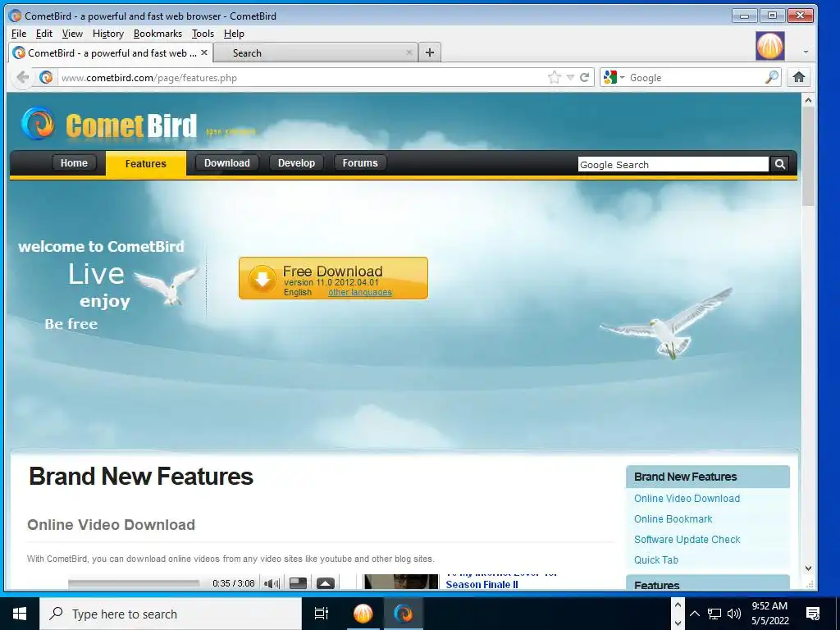Click the page scrollbar down arrow
Screen dimensions: 840x630
click(808, 568)
